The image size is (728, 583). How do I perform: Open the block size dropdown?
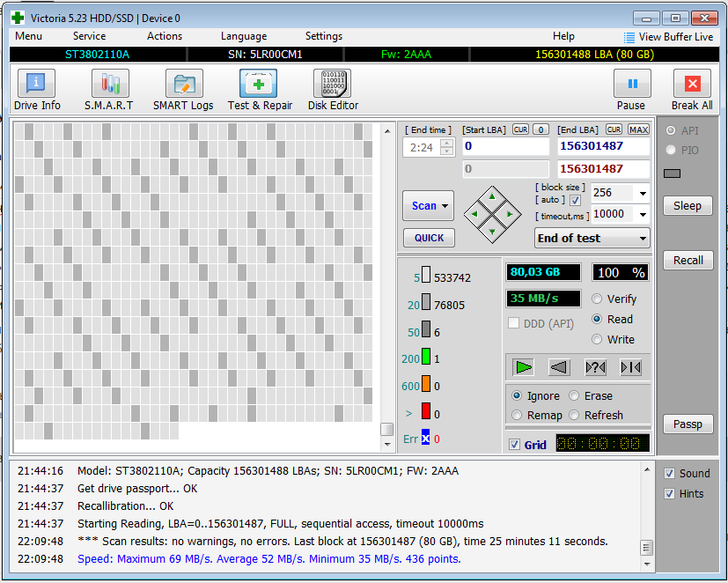coord(642,194)
